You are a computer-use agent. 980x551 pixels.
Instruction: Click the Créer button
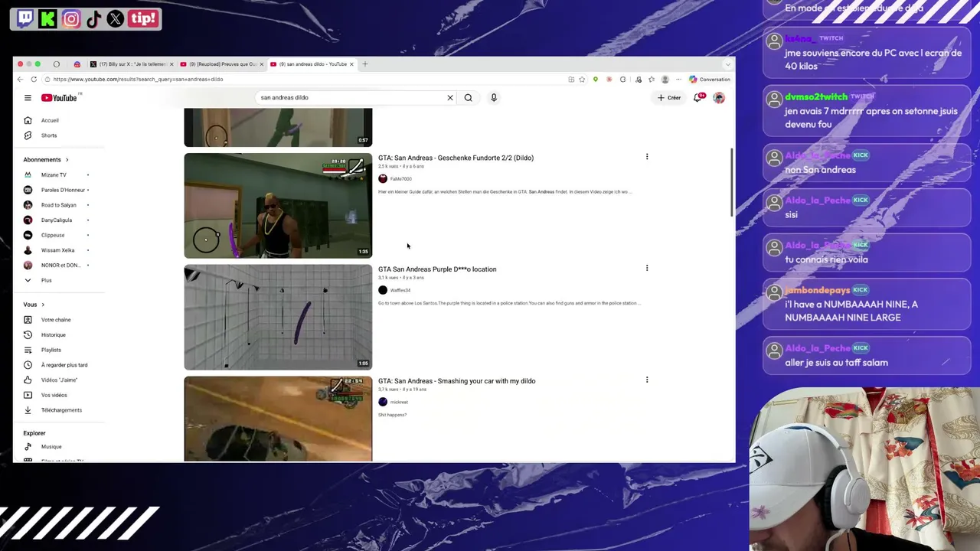pos(669,98)
